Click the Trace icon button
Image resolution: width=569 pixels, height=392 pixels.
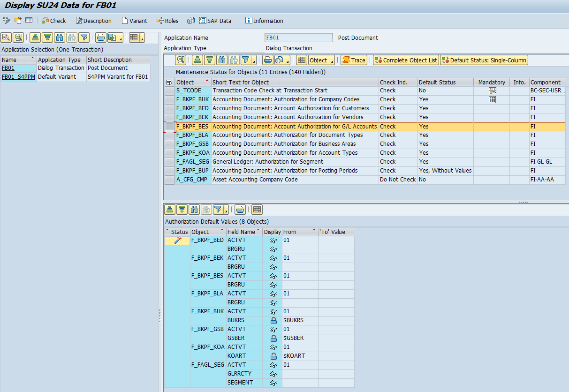(x=354, y=60)
